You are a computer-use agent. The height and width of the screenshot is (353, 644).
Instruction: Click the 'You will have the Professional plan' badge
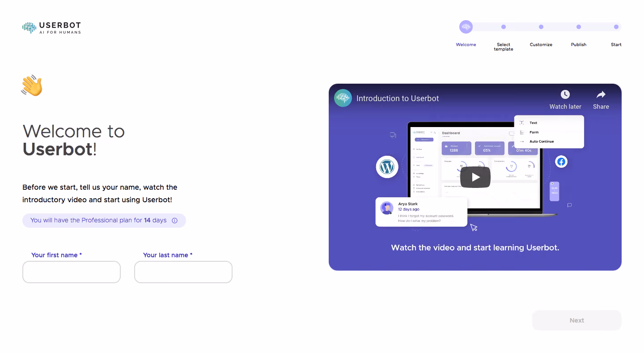(x=104, y=221)
